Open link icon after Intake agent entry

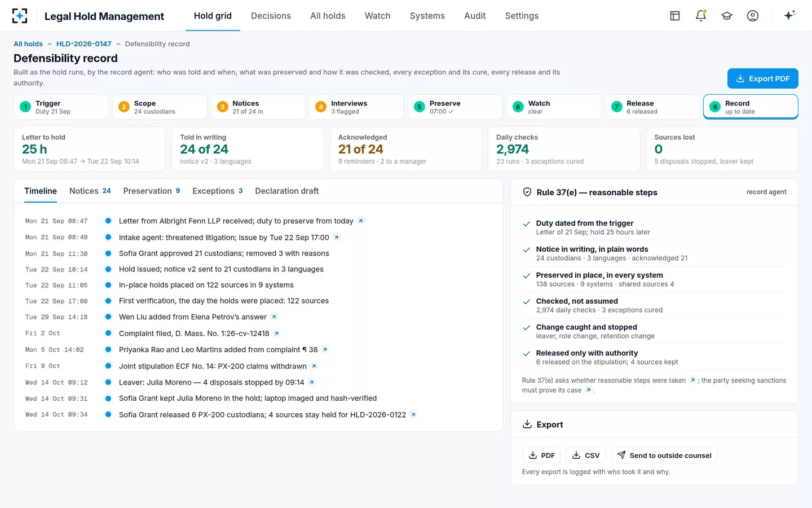tap(337, 237)
